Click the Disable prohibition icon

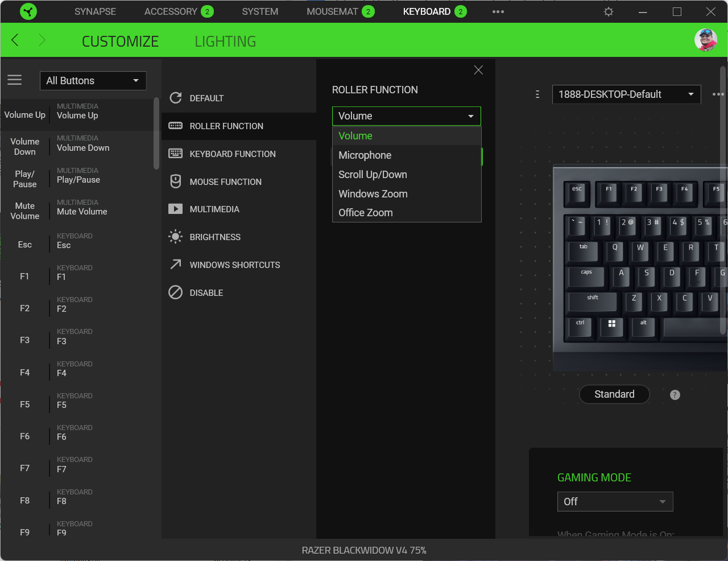176,292
